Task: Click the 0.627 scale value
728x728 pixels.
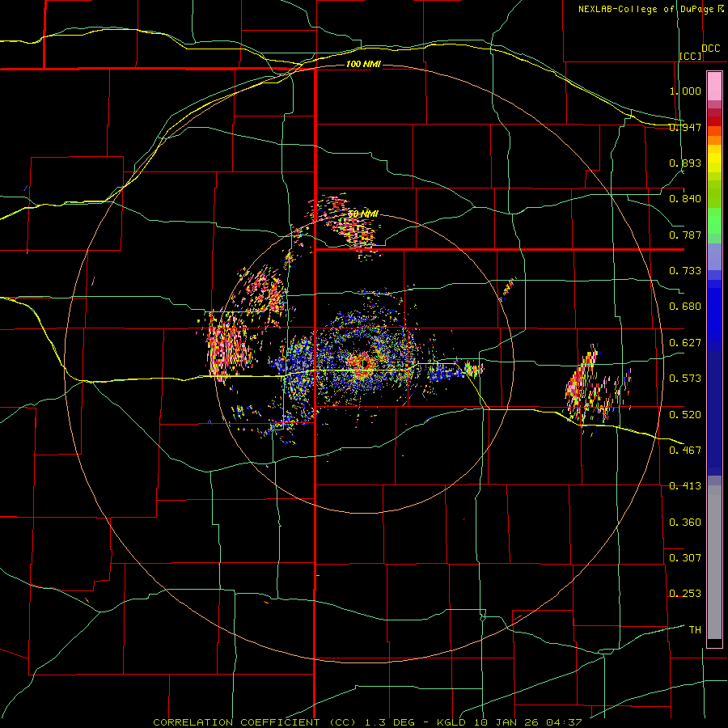Action: [685, 343]
